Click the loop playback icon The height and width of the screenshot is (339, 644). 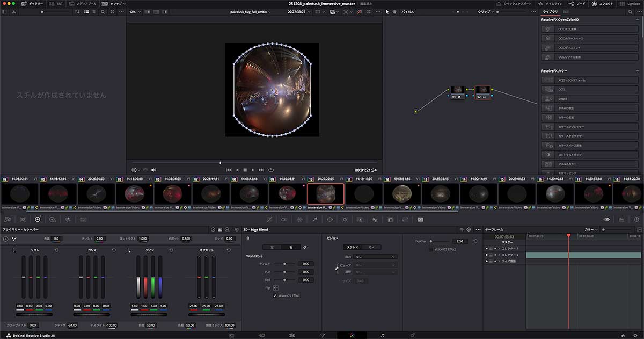click(271, 170)
